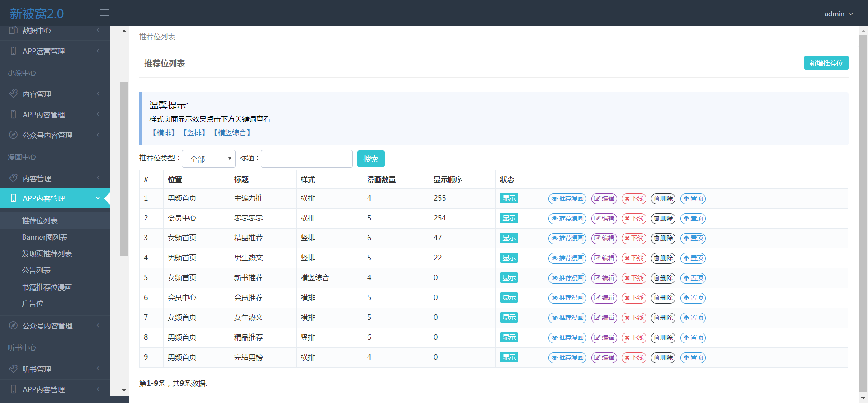
Task: Click the 新增推荐位 button
Action: [826, 63]
